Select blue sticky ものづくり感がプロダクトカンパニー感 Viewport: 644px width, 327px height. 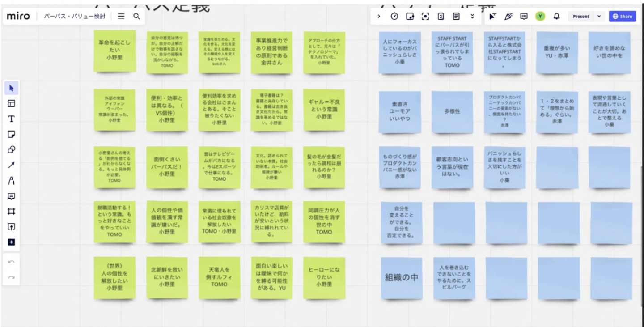point(400,167)
